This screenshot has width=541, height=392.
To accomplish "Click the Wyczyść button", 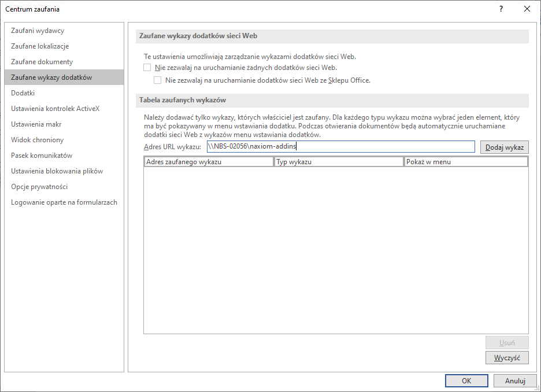I will tap(507, 357).
